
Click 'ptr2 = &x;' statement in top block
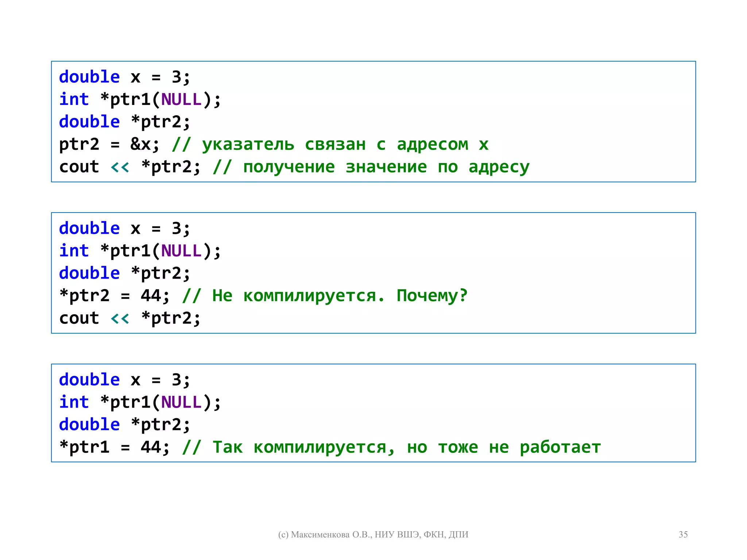point(109,144)
